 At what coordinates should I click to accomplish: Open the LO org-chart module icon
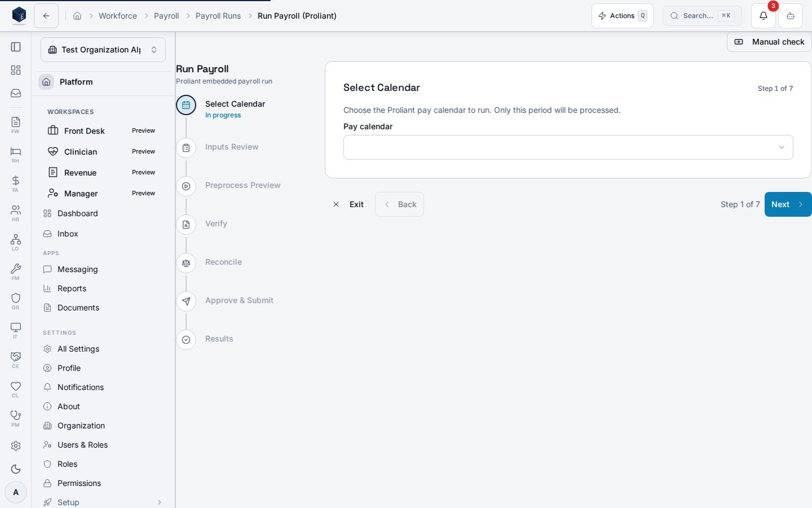[x=16, y=242]
